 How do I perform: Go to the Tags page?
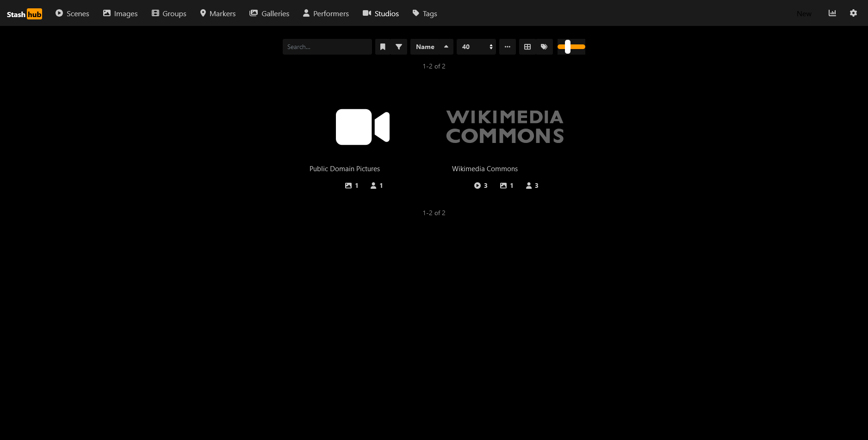click(425, 13)
